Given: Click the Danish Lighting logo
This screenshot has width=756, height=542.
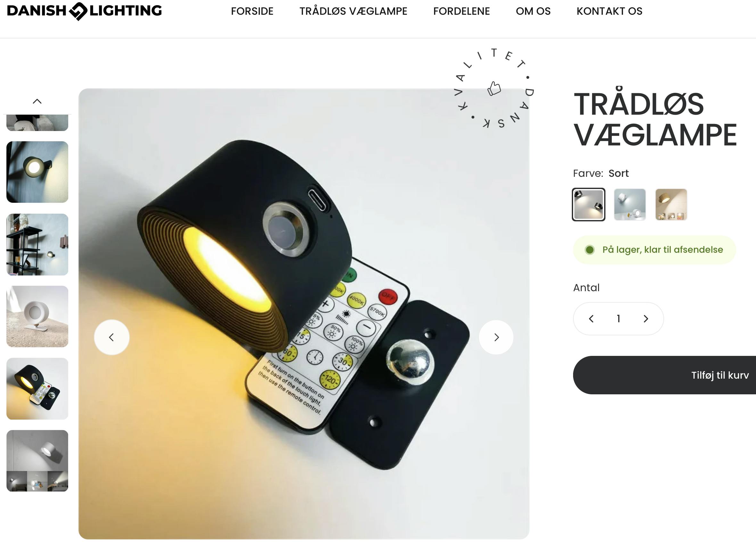Looking at the screenshot, I should (x=84, y=11).
